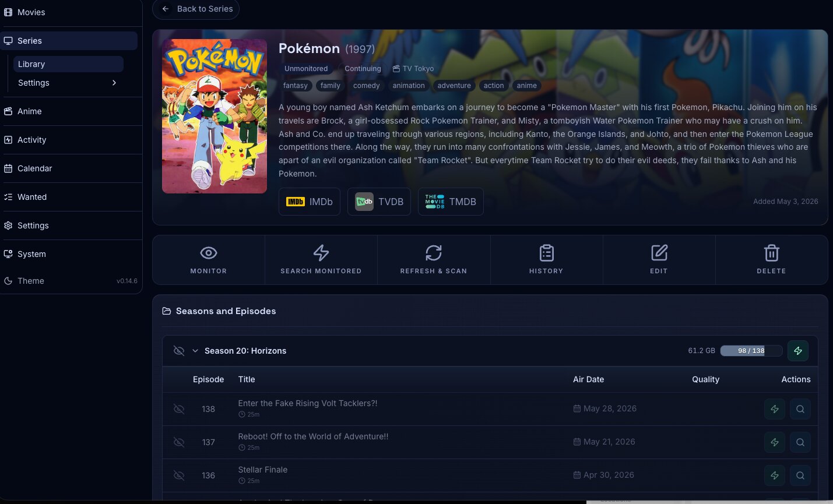Viewport: 833px width, 504px height.
Task: Click the Search Monitored lightning icon
Action: tap(321, 253)
